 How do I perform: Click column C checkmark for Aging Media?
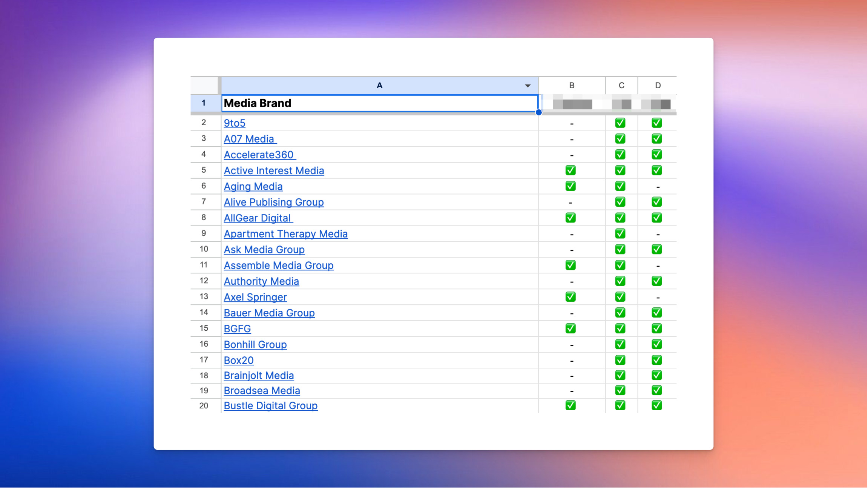620,186
